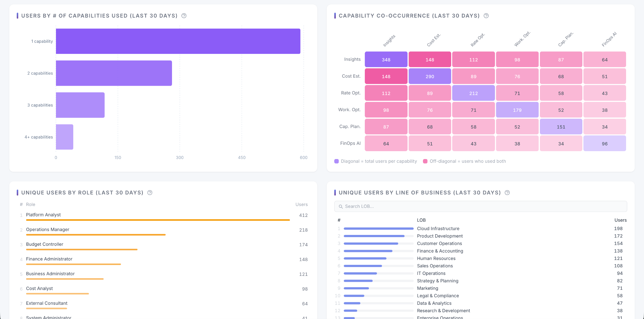Click the Rate Opt. diagonal cell 212

[x=474, y=93]
